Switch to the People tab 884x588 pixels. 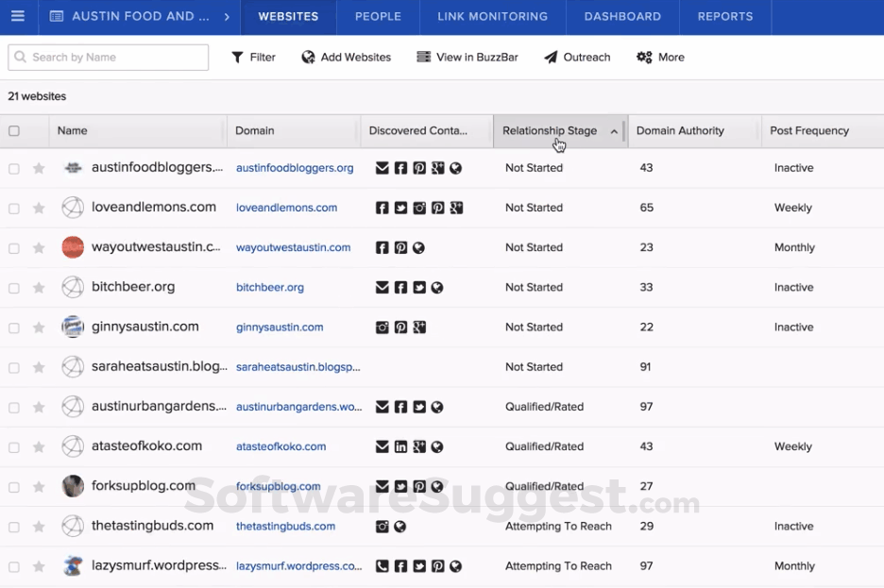[x=378, y=16]
